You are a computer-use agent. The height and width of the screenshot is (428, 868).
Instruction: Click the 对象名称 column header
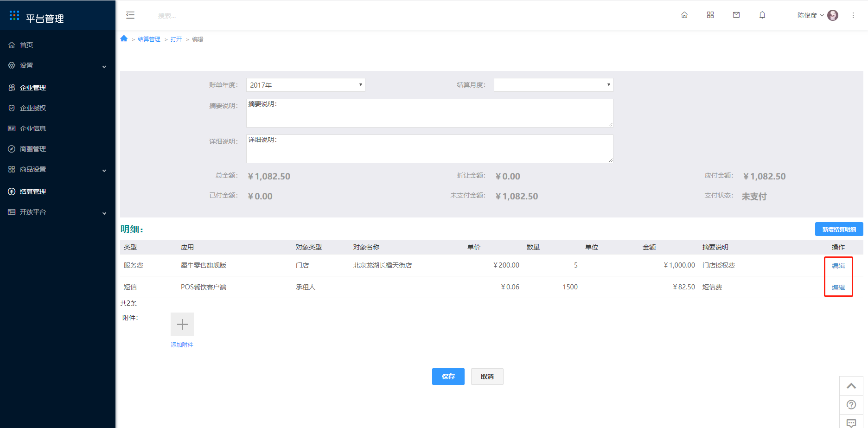click(366, 247)
